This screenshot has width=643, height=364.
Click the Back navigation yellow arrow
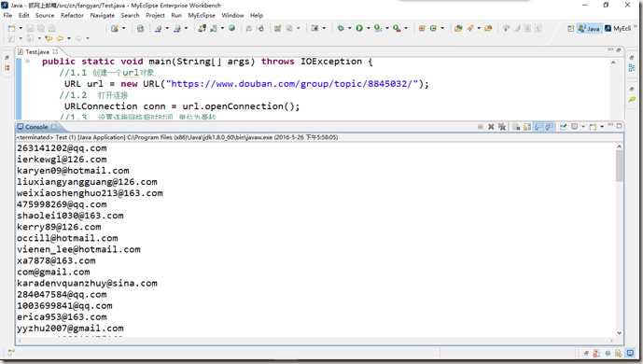point(60,38)
